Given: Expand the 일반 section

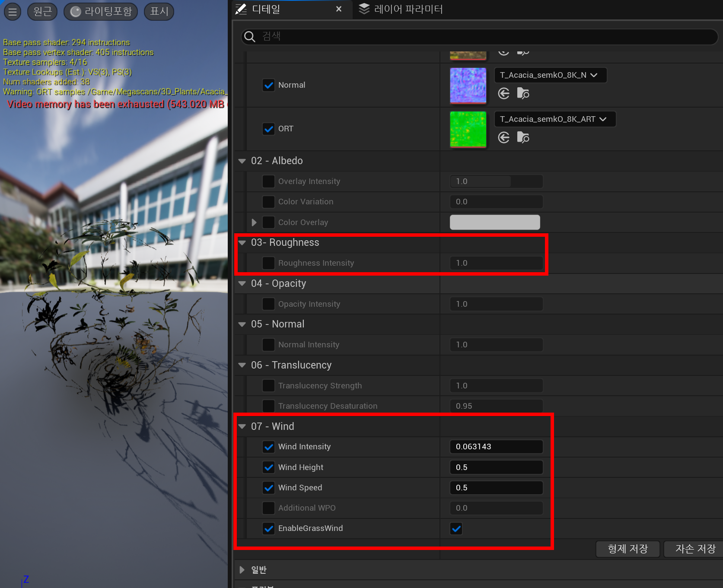Looking at the screenshot, I should click(x=242, y=570).
